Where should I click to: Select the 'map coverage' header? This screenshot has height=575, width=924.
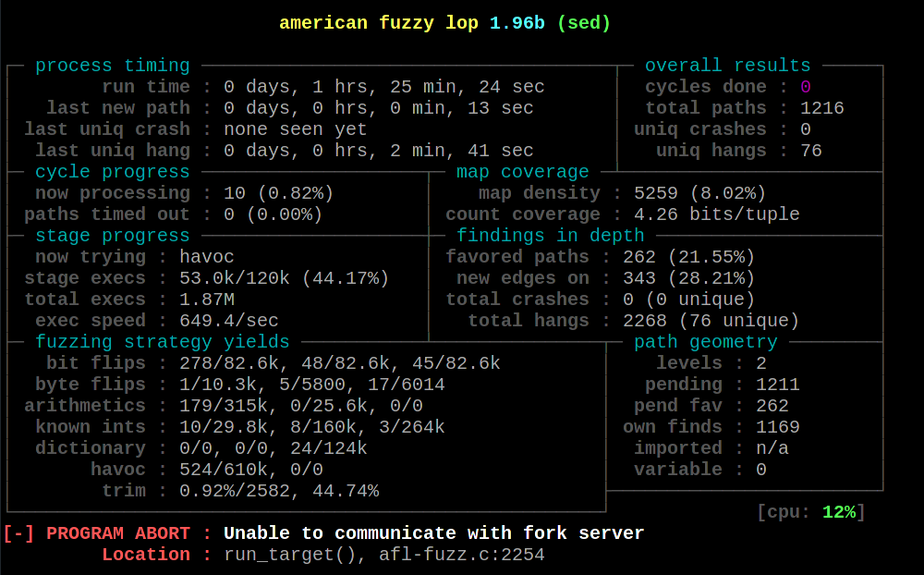point(523,172)
